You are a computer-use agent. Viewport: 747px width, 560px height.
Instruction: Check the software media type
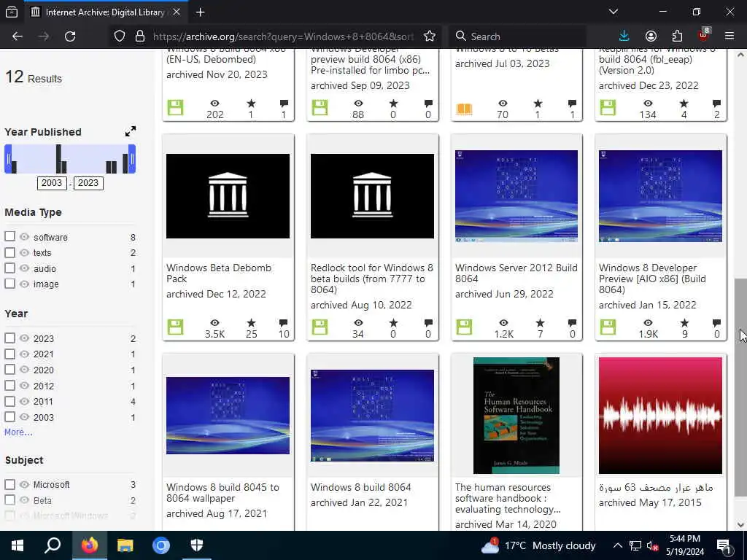(x=9, y=236)
